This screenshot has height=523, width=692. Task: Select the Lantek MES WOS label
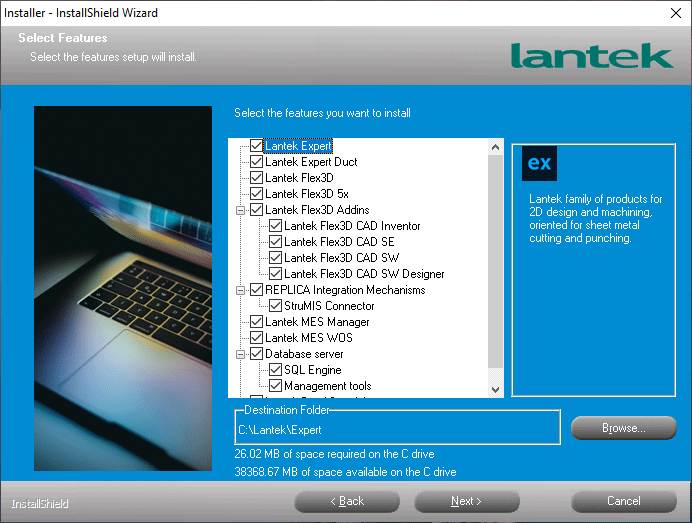point(308,338)
